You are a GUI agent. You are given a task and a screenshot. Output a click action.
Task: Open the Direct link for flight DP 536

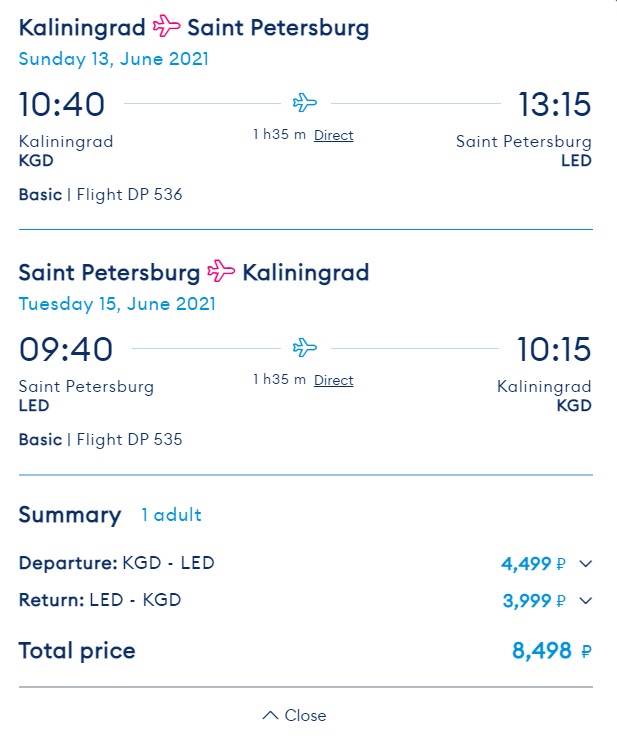pyautogui.click(x=334, y=136)
